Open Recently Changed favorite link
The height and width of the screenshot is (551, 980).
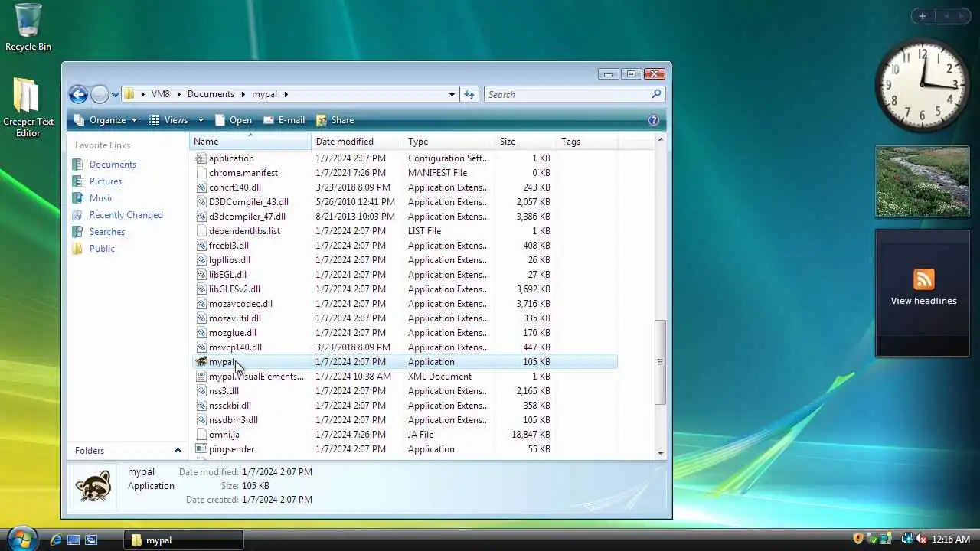(126, 215)
